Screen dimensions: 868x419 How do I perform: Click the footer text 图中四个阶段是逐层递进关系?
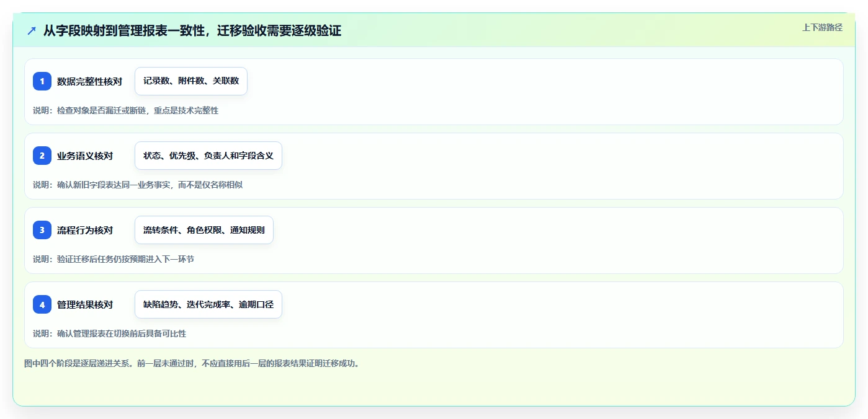click(x=192, y=363)
